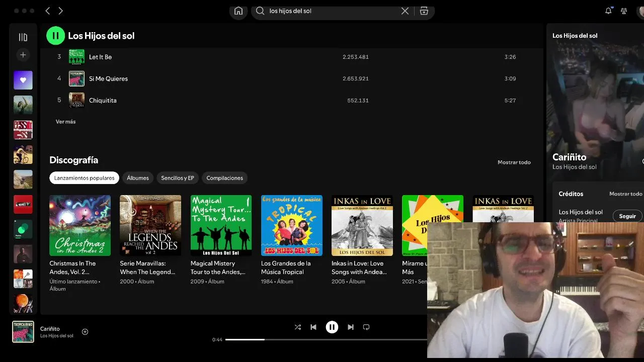
Task: Expand Your Library sidebar icon
Action: coord(23,37)
